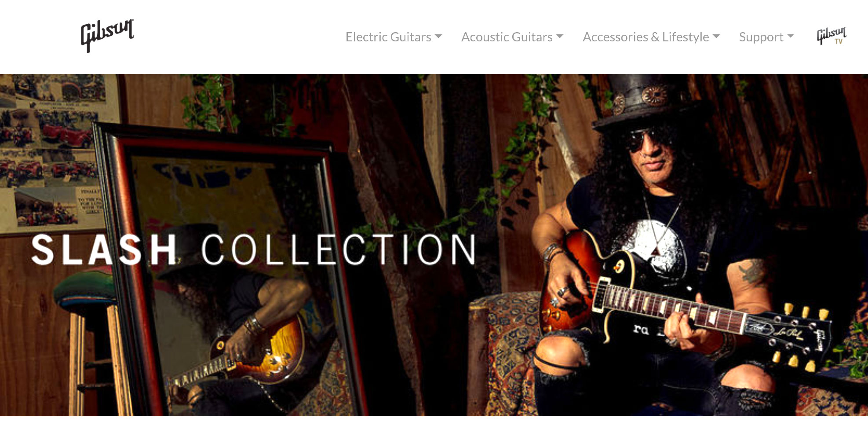Viewport: 868px width, 433px height.
Task: Click the Accessories & Lifestyle dropdown caret
Action: [716, 37]
